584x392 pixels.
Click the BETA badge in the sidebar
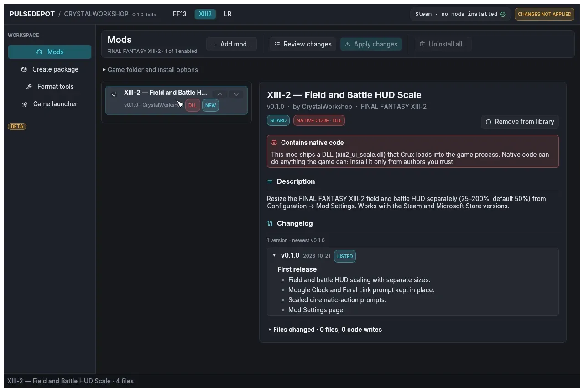coord(17,126)
